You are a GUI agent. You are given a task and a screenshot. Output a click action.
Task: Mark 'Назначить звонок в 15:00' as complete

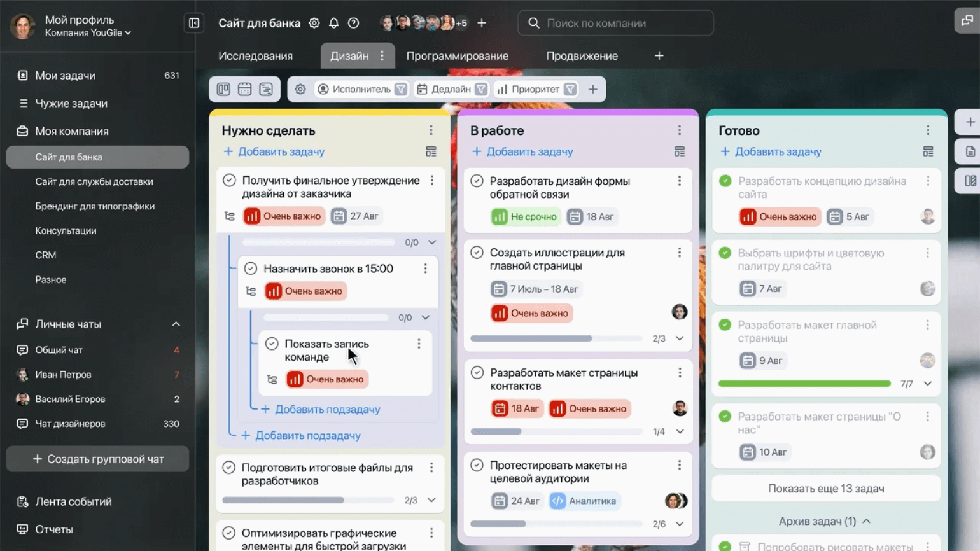pyautogui.click(x=251, y=269)
